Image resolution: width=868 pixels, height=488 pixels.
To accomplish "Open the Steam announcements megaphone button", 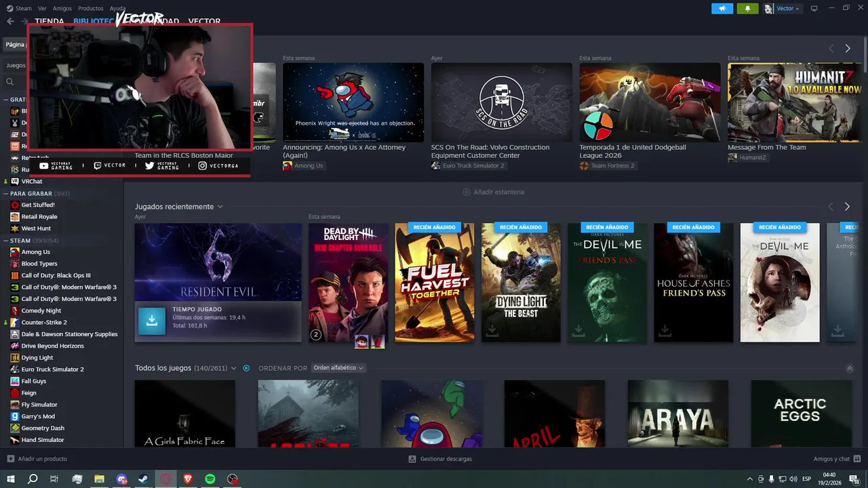I will click(722, 8).
